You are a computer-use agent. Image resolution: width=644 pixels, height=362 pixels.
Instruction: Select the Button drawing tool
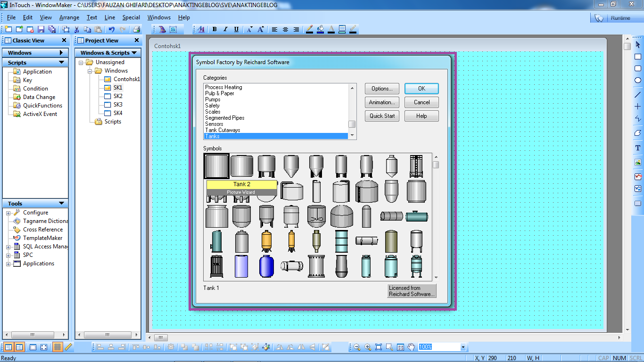pyautogui.click(x=638, y=204)
